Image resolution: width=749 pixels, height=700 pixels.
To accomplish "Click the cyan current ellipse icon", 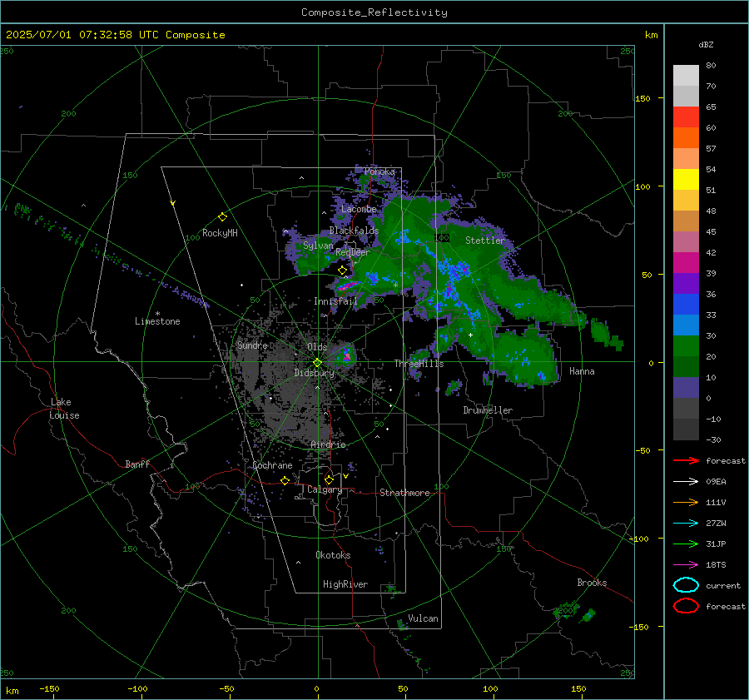I will [686, 585].
